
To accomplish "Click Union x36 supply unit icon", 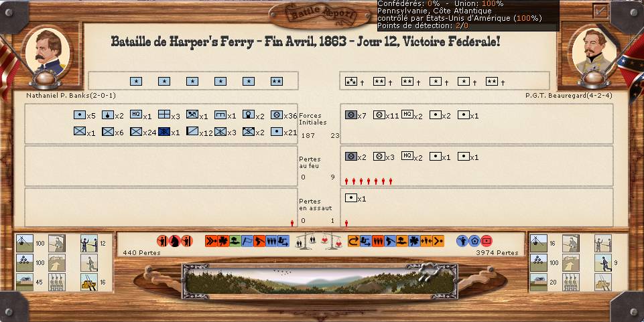I will point(276,114).
